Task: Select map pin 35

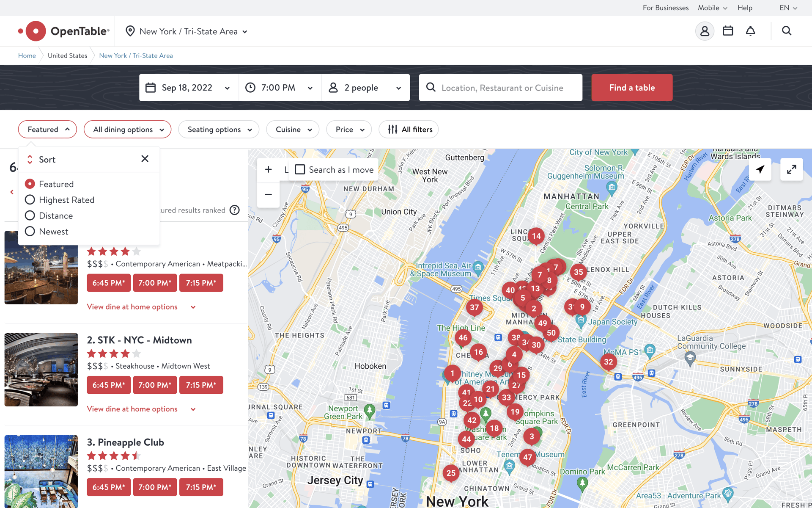Action: tap(579, 272)
